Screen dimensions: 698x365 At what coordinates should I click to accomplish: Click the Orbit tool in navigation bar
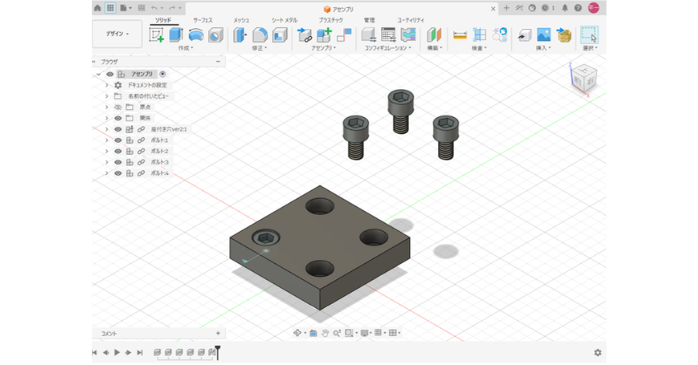point(297,333)
